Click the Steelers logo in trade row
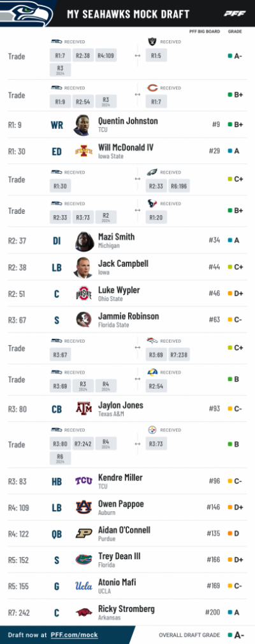 [152, 430]
